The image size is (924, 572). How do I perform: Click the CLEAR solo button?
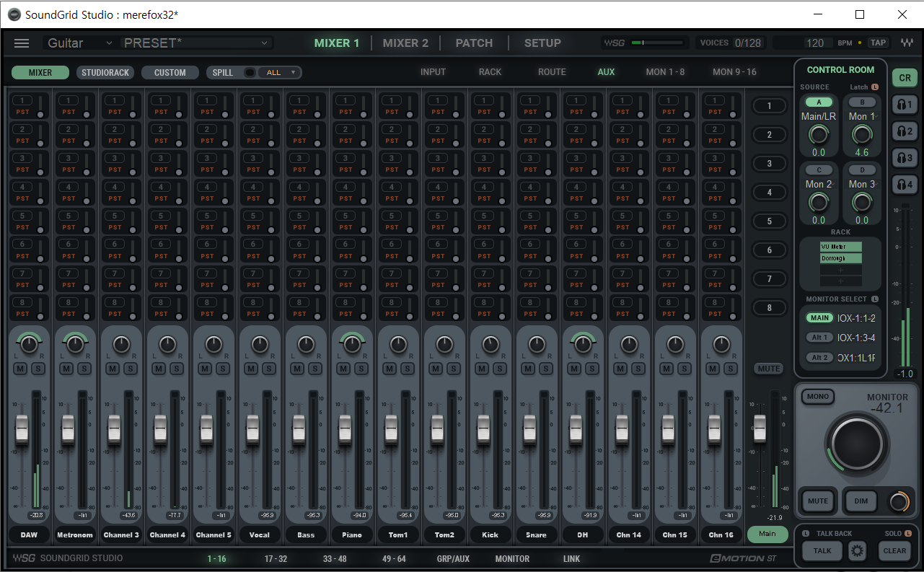pyautogui.click(x=894, y=551)
